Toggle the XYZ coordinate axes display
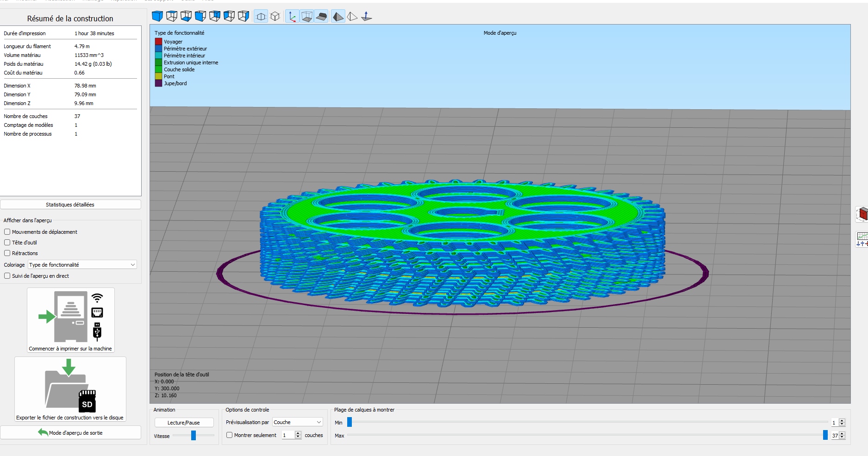This screenshot has height=456, width=868. click(x=292, y=17)
